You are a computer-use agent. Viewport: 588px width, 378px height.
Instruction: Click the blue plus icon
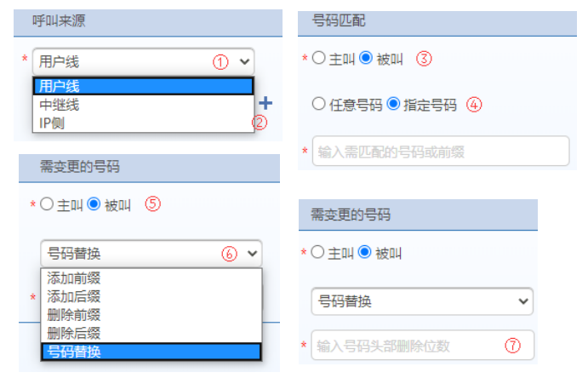coord(265,104)
